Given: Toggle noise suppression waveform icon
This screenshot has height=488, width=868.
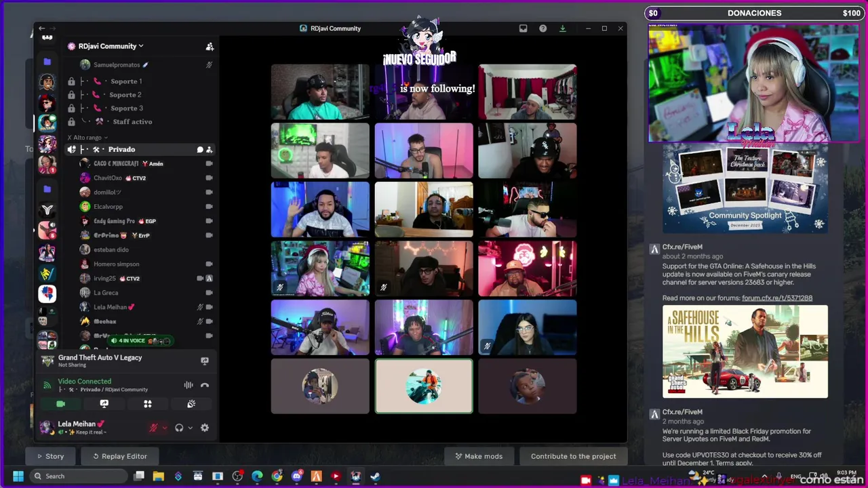Looking at the screenshot, I should (x=189, y=385).
